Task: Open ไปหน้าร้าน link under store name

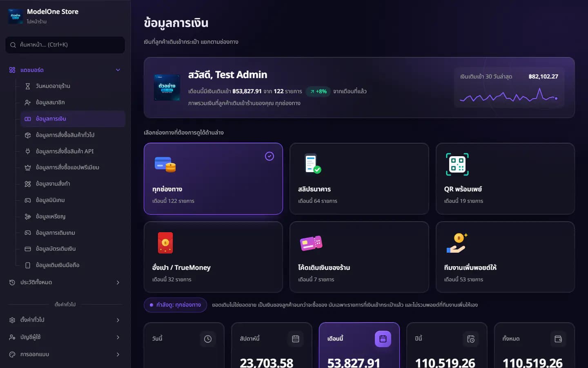Action: [x=37, y=22]
